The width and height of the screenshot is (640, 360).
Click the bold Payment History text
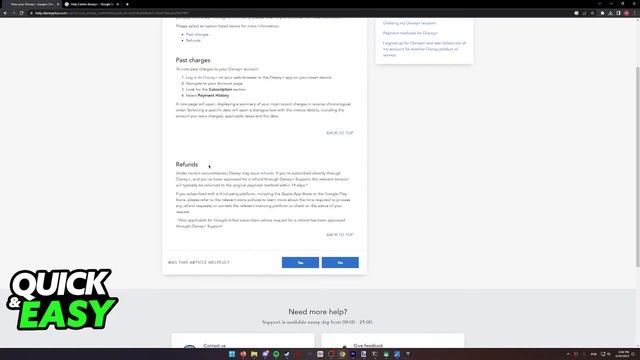(x=213, y=96)
